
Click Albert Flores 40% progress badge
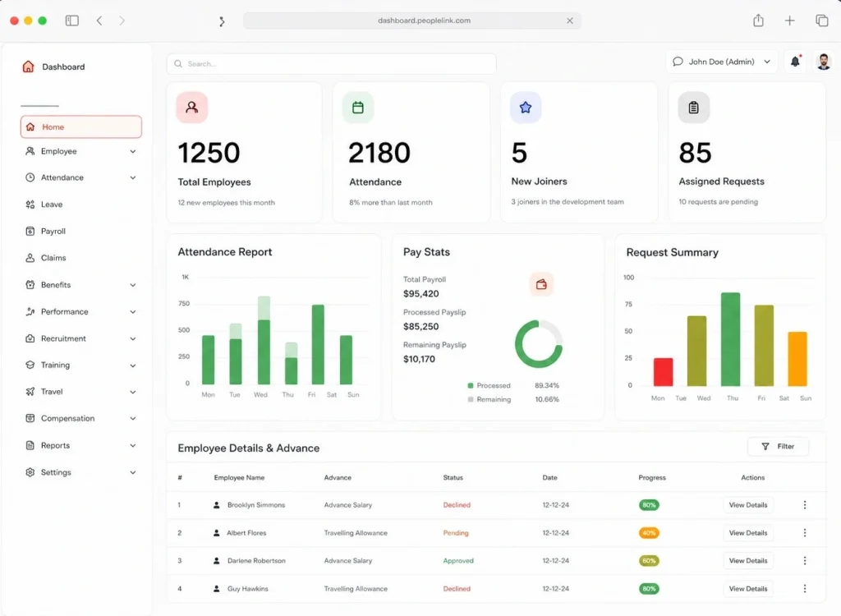pos(649,533)
